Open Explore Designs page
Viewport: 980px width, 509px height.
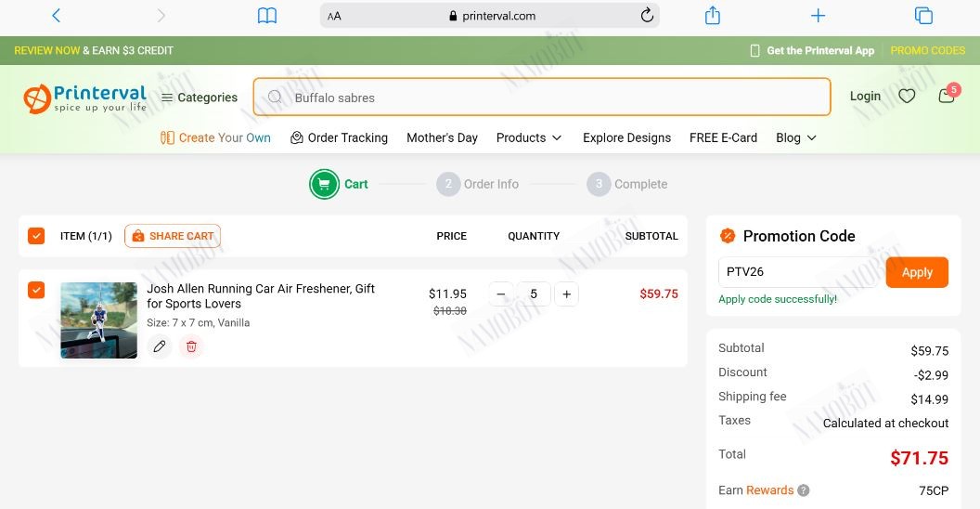pyautogui.click(x=626, y=138)
